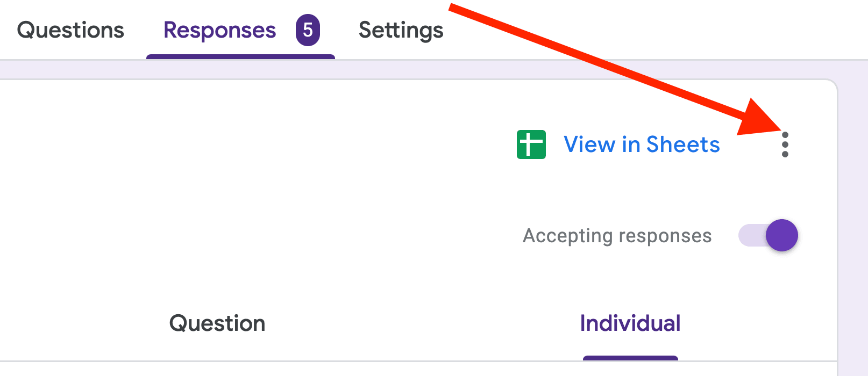Switch to the Questions tab
Image resolution: width=868 pixels, height=376 pixels.
click(70, 31)
